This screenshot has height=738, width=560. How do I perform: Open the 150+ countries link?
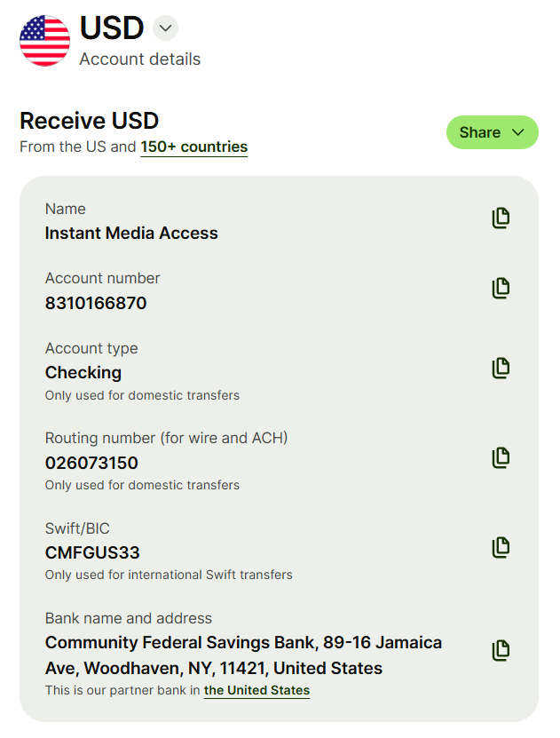click(193, 147)
